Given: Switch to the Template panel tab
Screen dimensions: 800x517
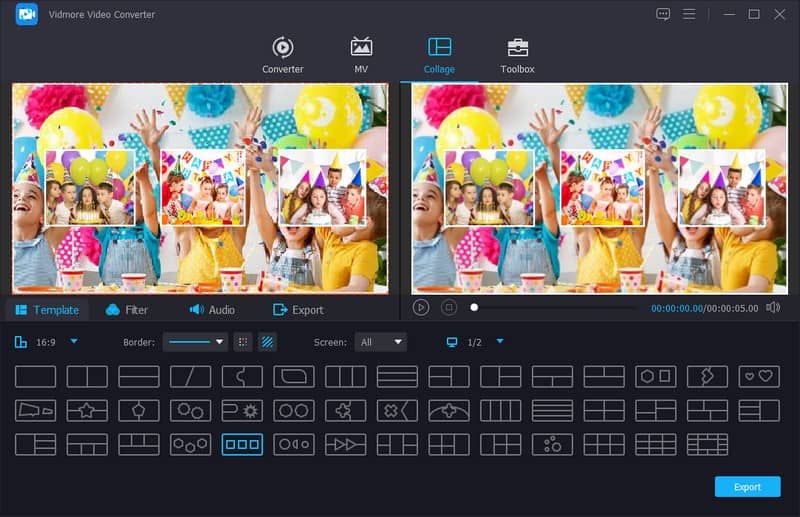Looking at the screenshot, I should pyautogui.click(x=47, y=310).
